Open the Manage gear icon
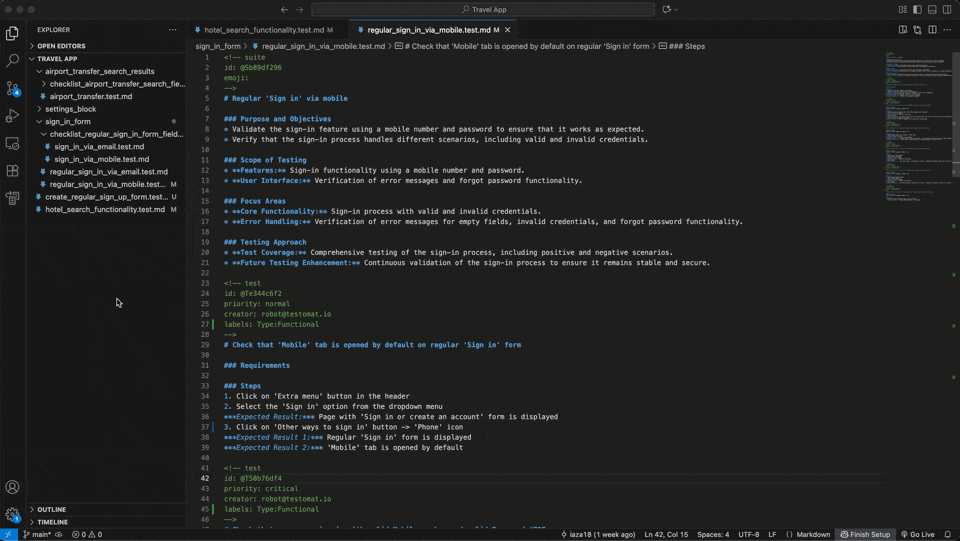This screenshot has height=541, width=960. (12, 514)
